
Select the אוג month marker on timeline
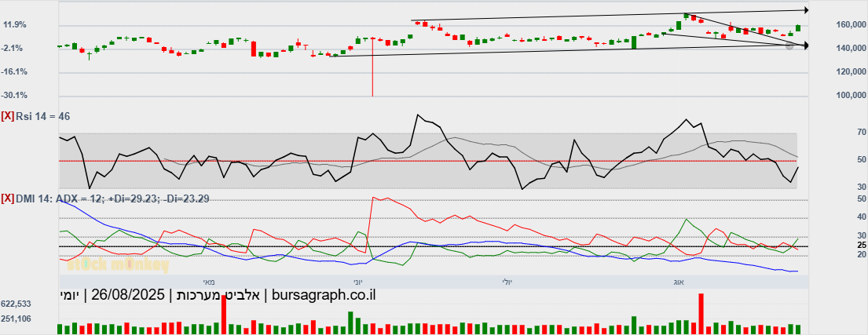pyautogui.click(x=679, y=282)
